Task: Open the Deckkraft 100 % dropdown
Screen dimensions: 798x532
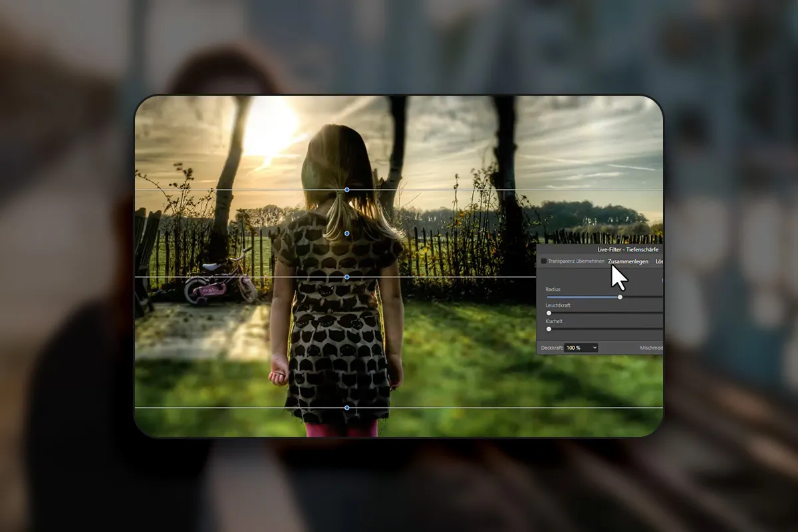Action: tap(581, 348)
